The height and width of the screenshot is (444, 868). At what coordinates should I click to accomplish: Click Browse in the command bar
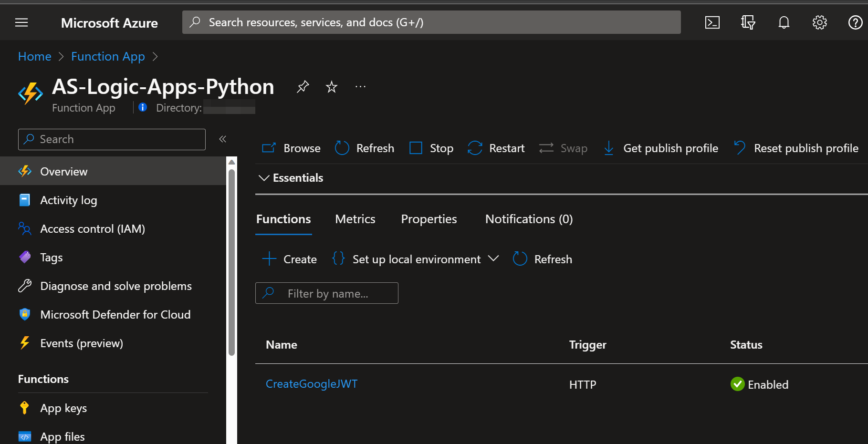pyautogui.click(x=291, y=148)
